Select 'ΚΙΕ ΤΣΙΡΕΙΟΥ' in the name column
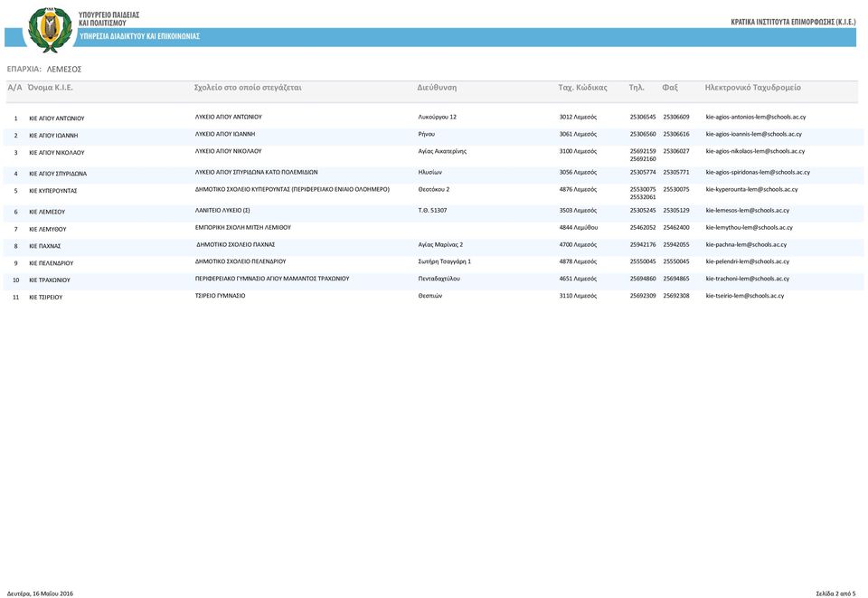 click(x=46, y=298)
